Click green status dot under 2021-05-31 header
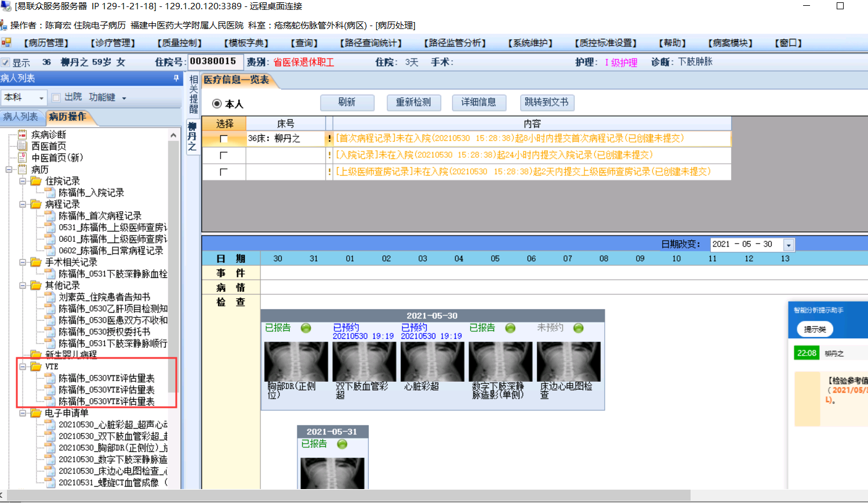 pyautogui.click(x=342, y=444)
